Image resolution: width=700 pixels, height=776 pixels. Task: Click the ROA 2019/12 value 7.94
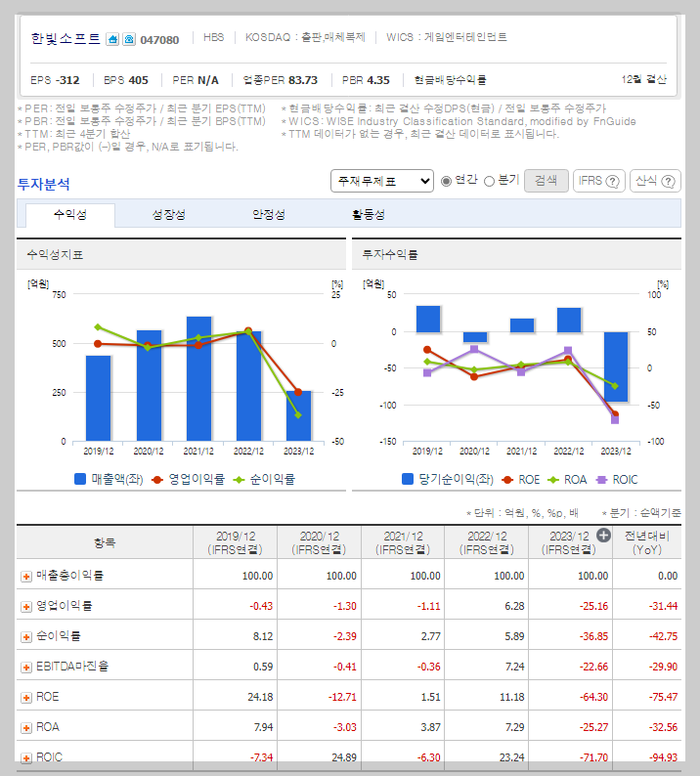click(x=263, y=727)
